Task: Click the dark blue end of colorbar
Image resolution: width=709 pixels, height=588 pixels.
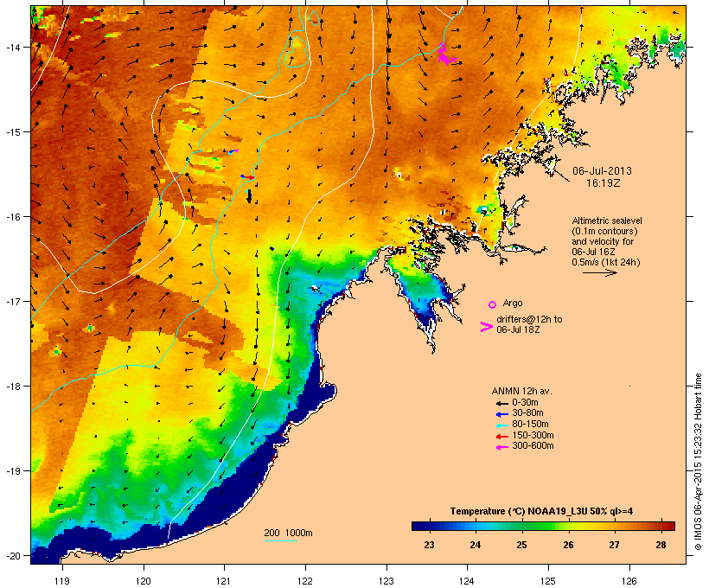Action: coord(420,526)
